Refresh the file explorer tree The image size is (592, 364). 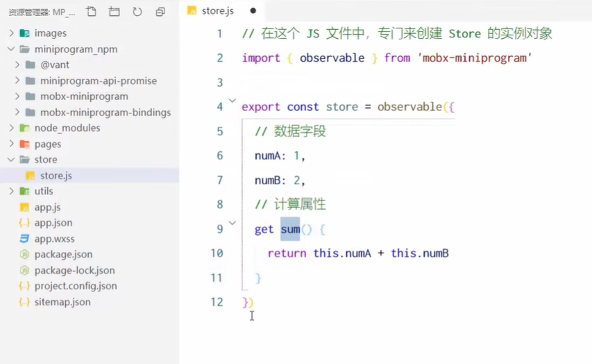click(137, 12)
